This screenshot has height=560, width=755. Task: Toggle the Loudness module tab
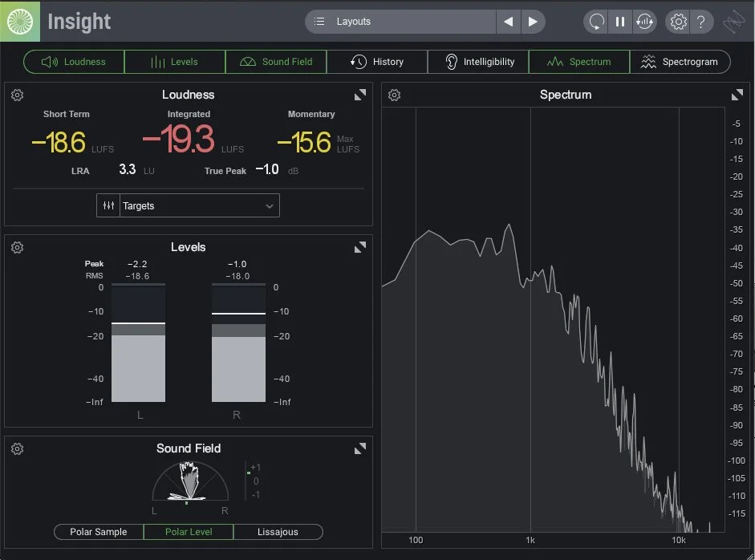(74, 62)
